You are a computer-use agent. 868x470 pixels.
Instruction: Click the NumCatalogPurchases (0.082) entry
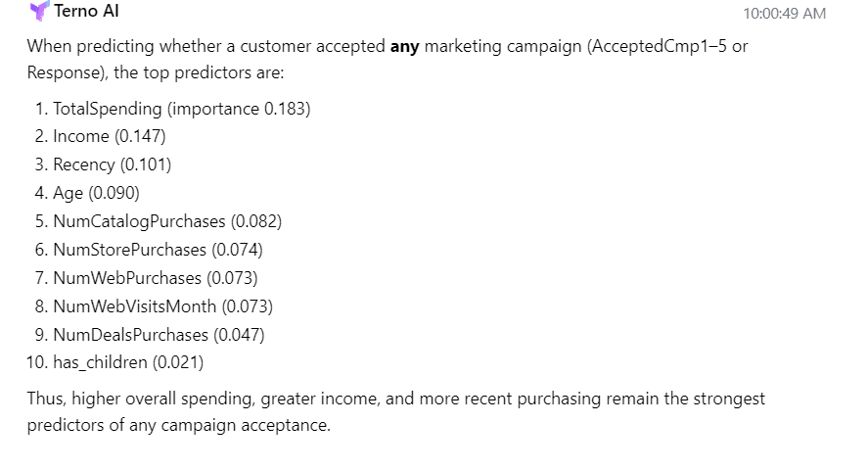166,221
